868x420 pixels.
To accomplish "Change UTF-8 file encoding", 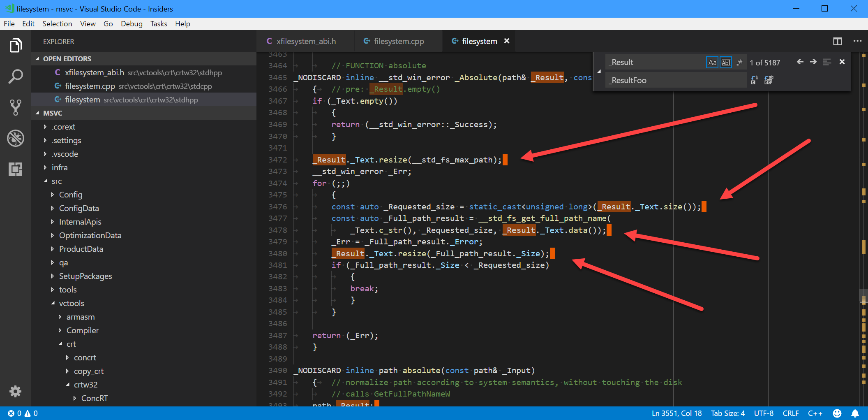I will click(x=764, y=413).
